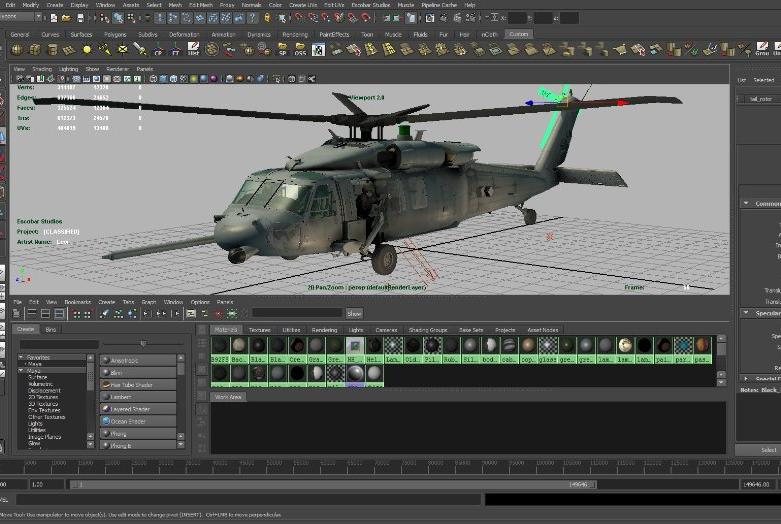The height and width of the screenshot is (524, 781).
Task: Expand the Common attribute section
Action: coord(746,204)
